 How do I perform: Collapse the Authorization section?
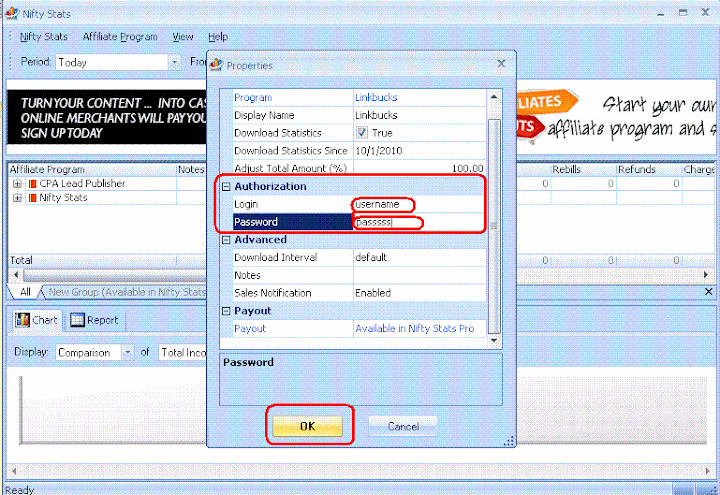(226, 186)
